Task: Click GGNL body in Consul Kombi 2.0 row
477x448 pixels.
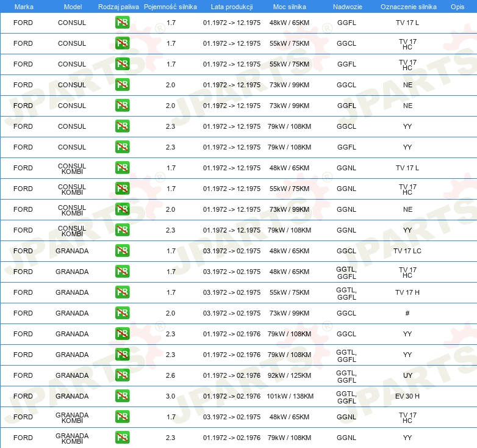Action: [346, 209]
